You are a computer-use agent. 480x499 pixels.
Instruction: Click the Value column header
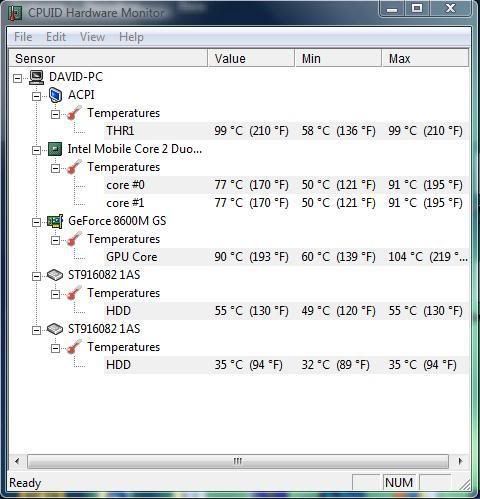pos(251,58)
